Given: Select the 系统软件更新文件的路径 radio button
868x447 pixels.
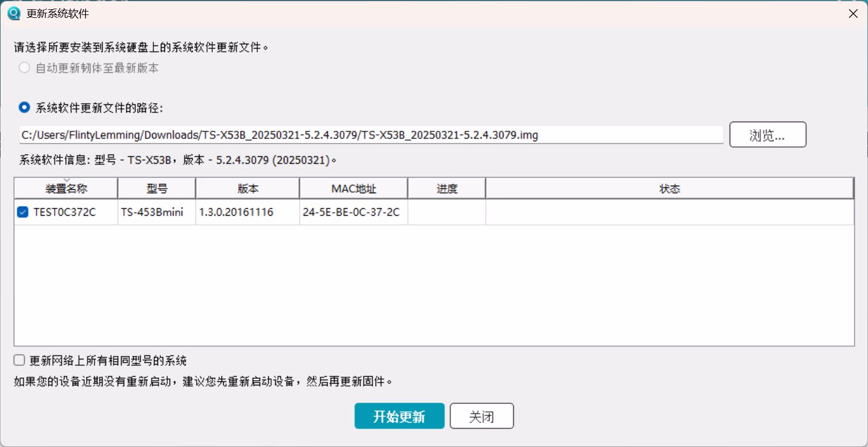Looking at the screenshot, I should (24, 107).
